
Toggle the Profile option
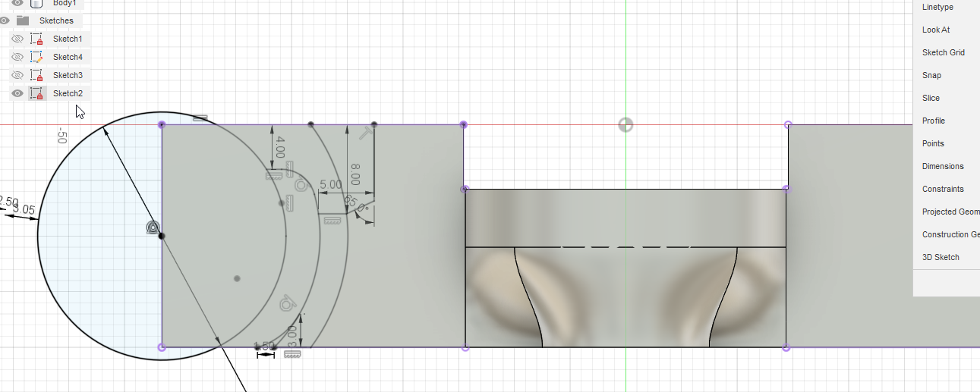click(934, 121)
